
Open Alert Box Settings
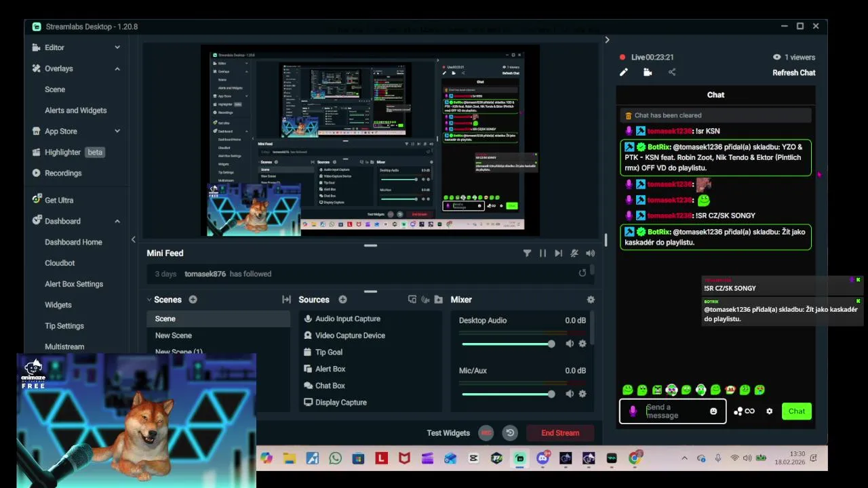click(74, 284)
